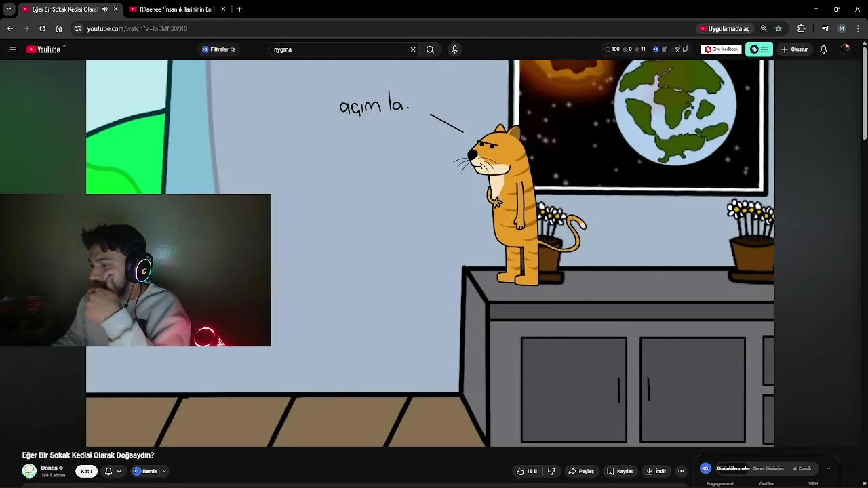Clear the search box with the X

click(x=413, y=49)
